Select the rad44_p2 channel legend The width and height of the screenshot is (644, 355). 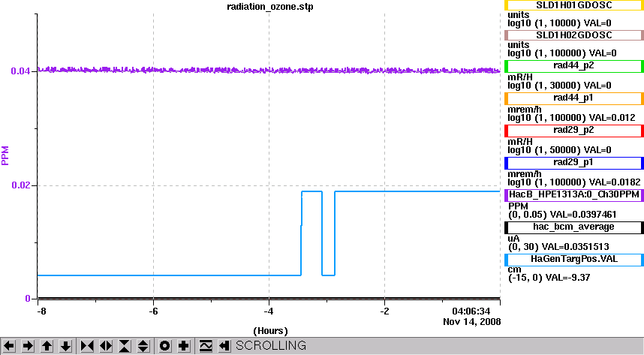tap(573, 66)
